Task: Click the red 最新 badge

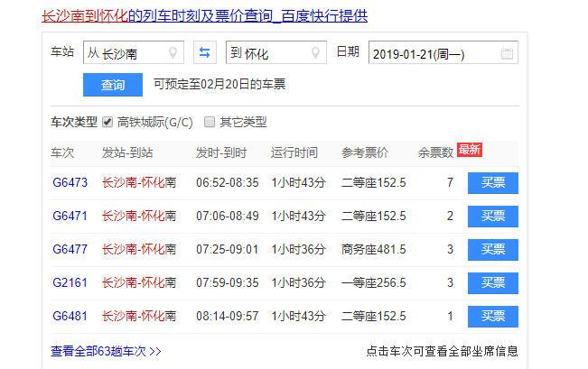Action: pyautogui.click(x=470, y=150)
